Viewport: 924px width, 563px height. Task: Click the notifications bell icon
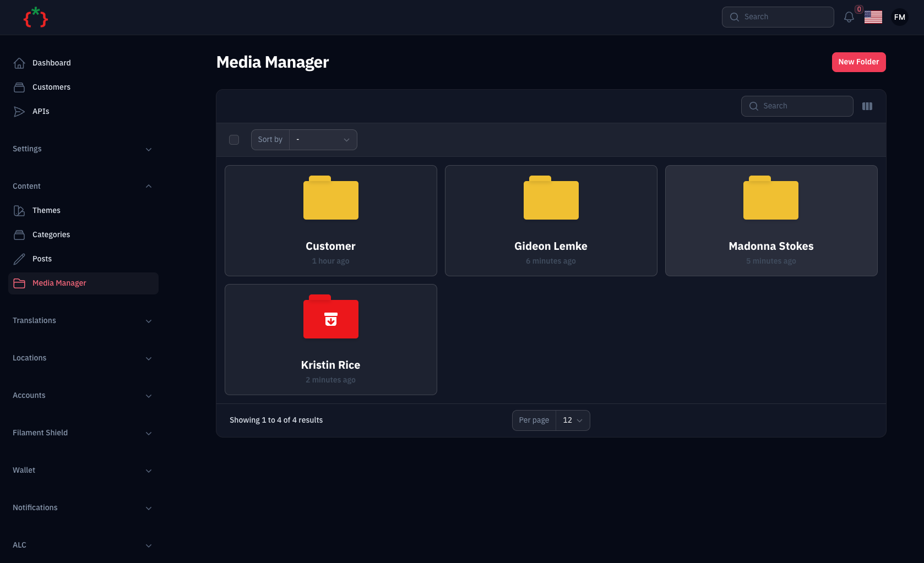point(849,18)
